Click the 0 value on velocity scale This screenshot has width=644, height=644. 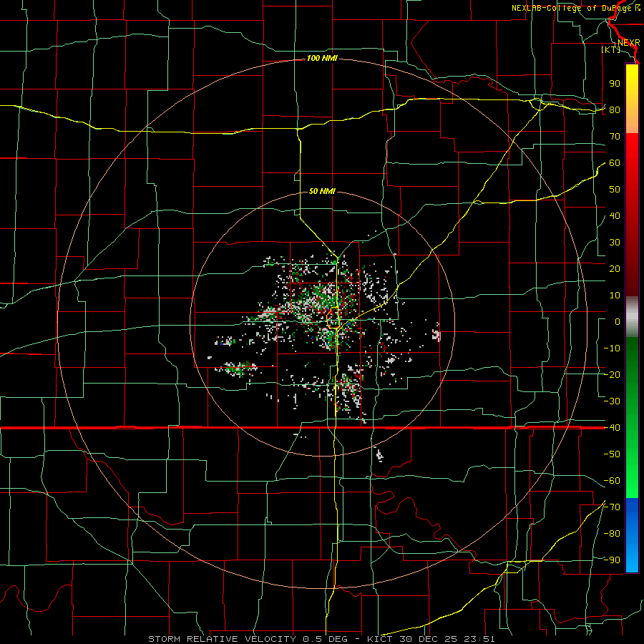coord(618,322)
